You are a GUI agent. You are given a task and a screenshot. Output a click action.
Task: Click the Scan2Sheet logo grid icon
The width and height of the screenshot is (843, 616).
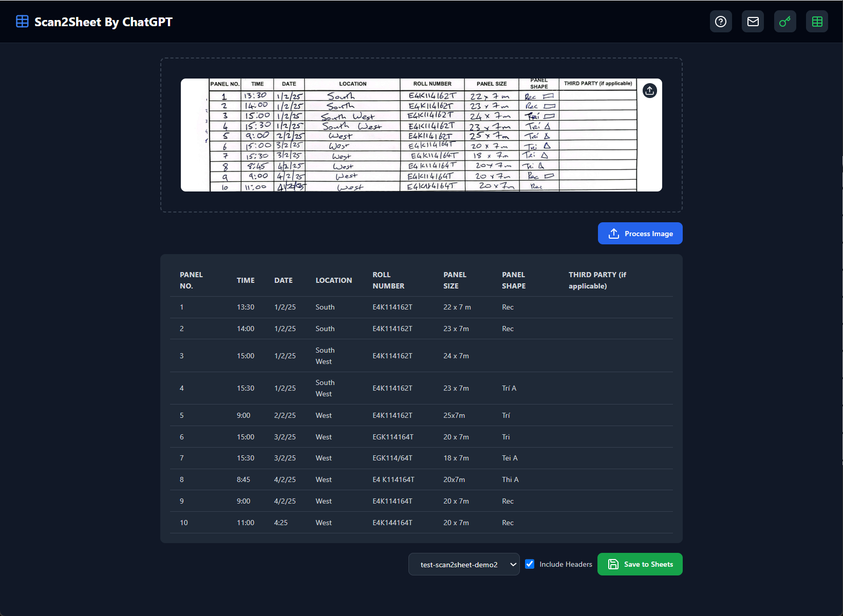(22, 22)
